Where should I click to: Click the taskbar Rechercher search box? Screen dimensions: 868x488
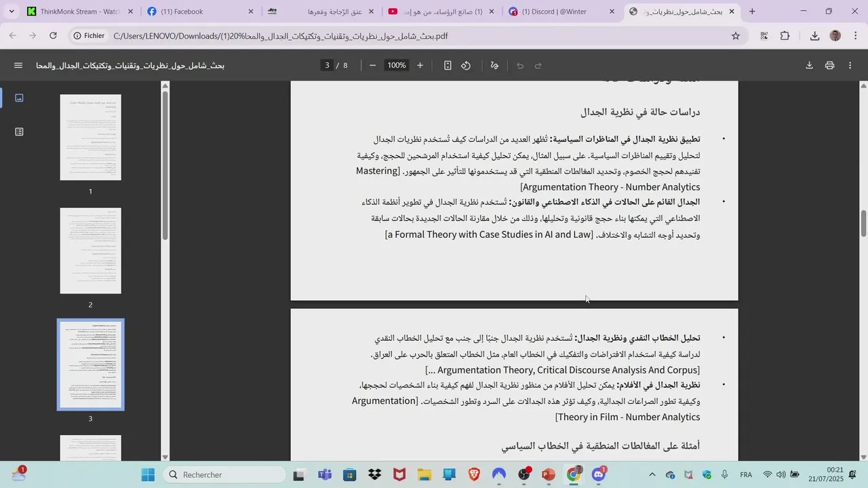pyautogui.click(x=226, y=475)
